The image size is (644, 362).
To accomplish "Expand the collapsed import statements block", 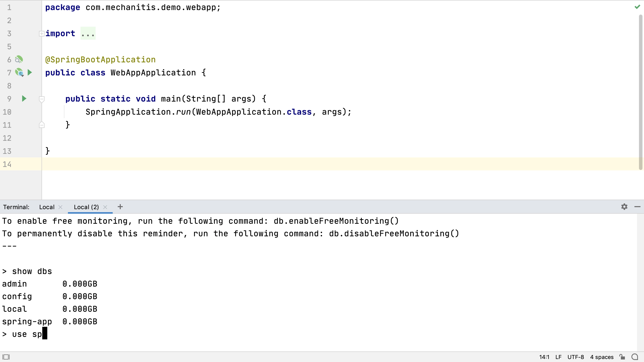I will click(x=41, y=33).
